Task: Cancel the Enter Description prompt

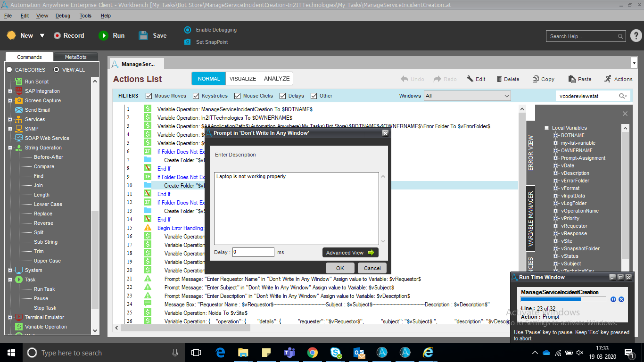Action: pos(372,268)
